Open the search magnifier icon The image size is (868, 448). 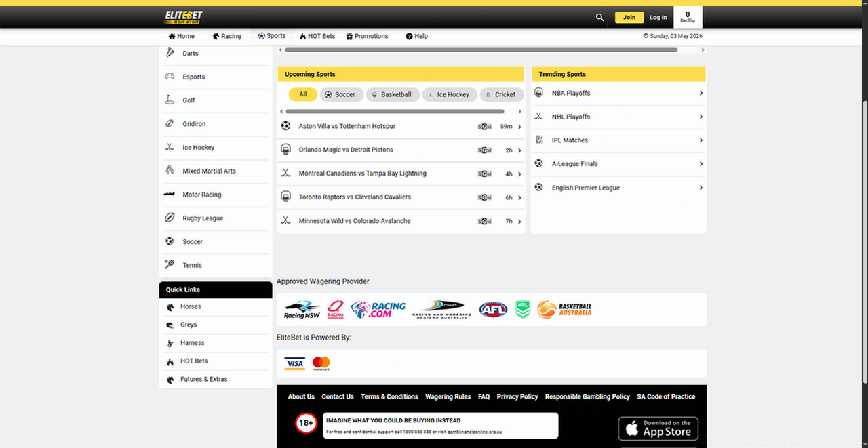pos(599,18)
